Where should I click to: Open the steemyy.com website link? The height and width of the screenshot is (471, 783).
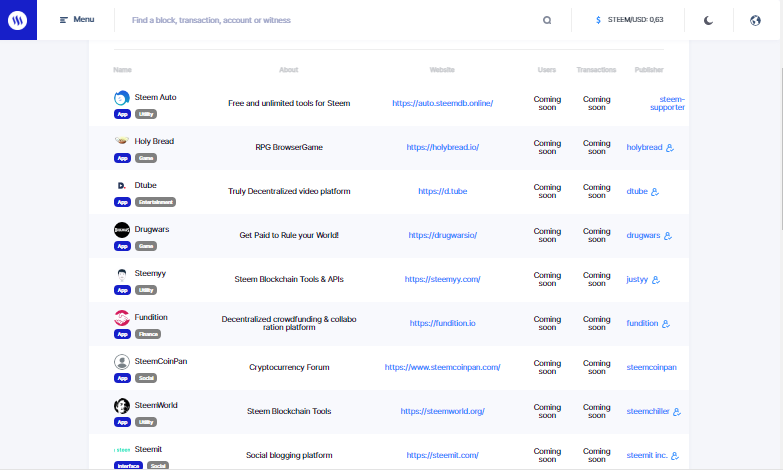tap(442, 279)
